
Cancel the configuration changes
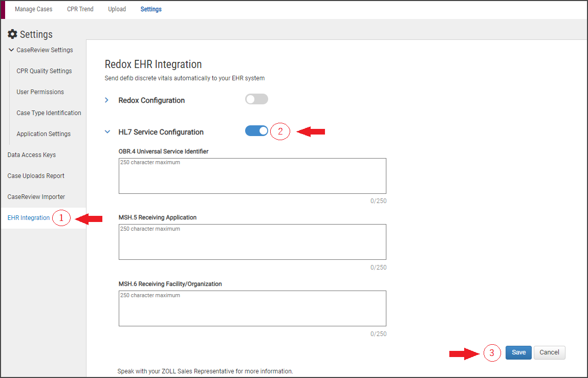click(550, 352)
